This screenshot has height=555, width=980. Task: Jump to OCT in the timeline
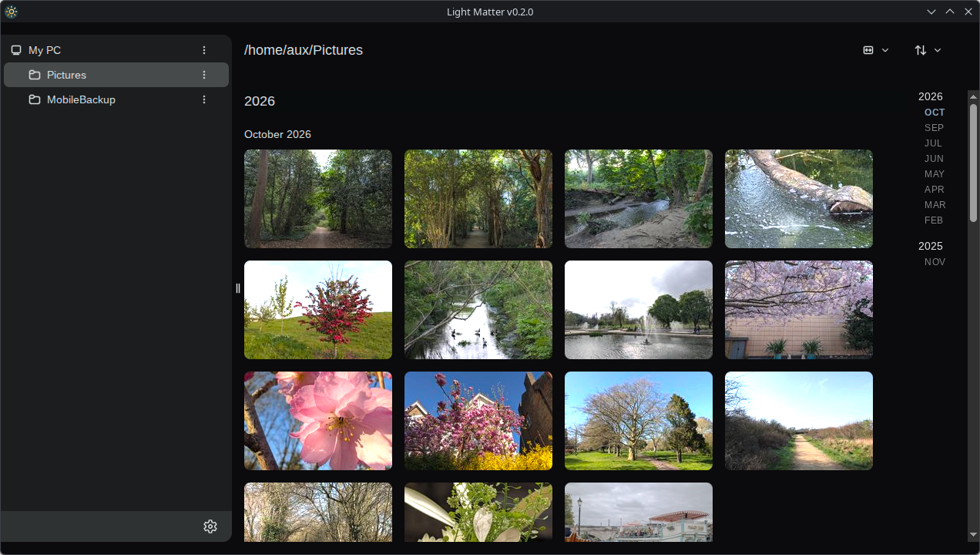tap(935, 113)
